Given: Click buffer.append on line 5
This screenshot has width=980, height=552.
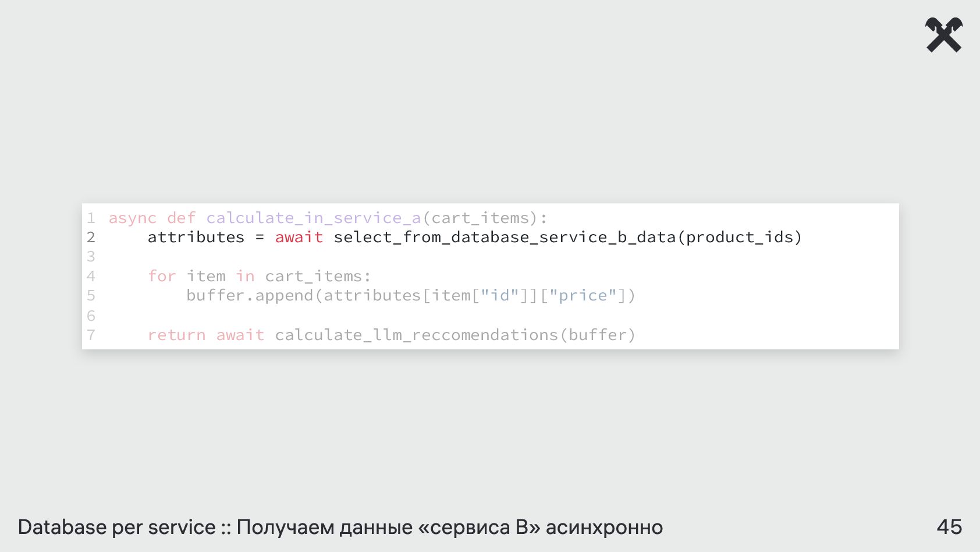Looking at the screenshot, I should [x=250, y=296].
